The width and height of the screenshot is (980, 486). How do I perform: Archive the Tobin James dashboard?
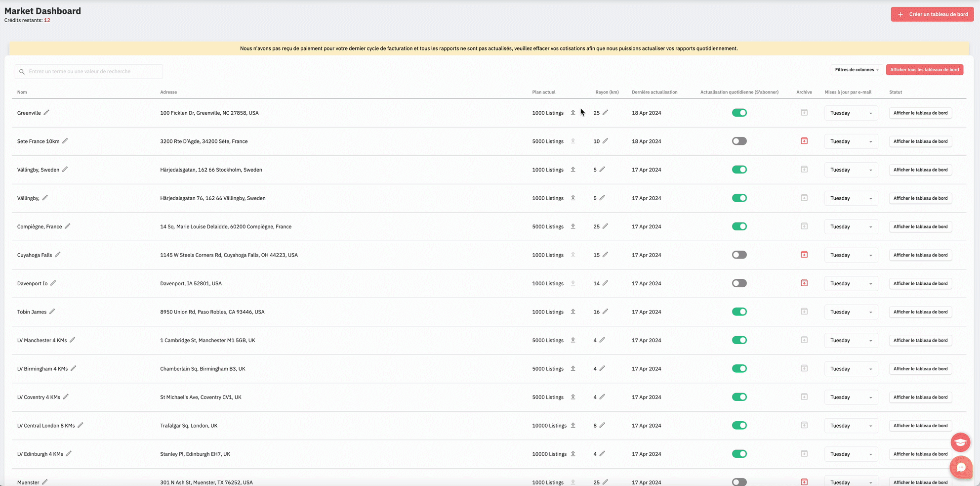[x=804, y=311]
